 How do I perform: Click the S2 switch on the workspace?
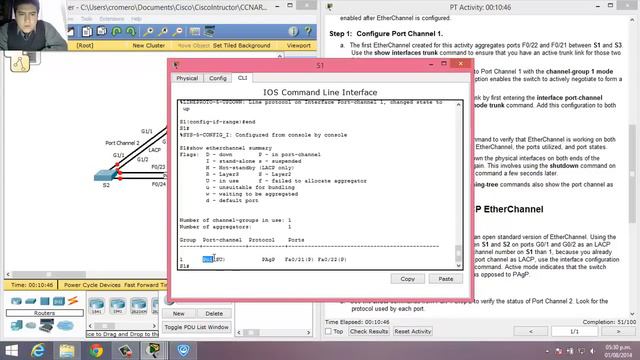pyautogui.click(x=106, y=175)
